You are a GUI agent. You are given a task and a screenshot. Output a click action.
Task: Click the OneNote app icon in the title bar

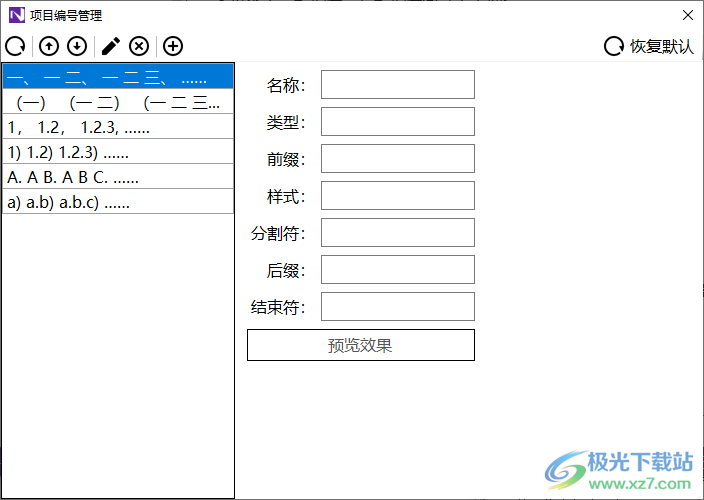(x=17, y=15)
